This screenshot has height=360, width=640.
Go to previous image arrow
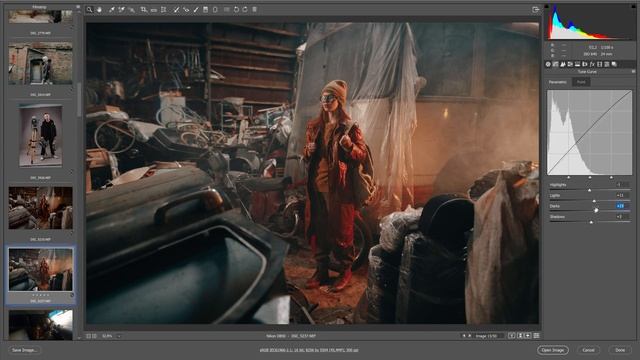(464, 336)
